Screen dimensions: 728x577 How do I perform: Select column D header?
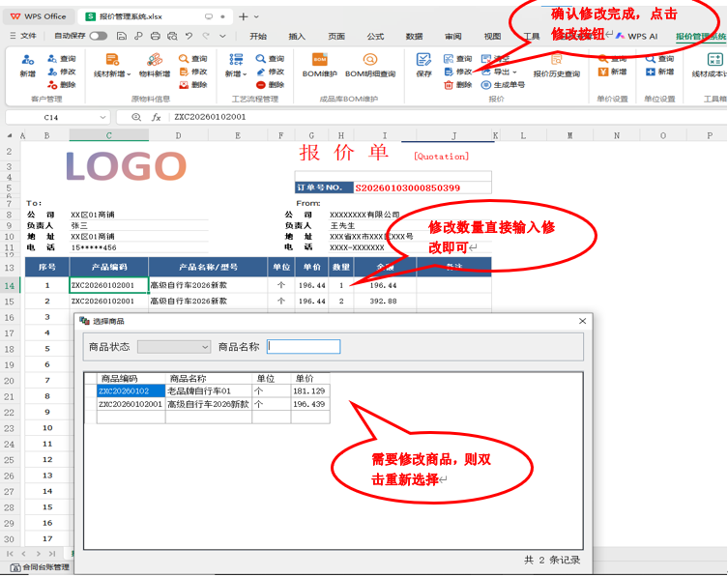[178, 135]
